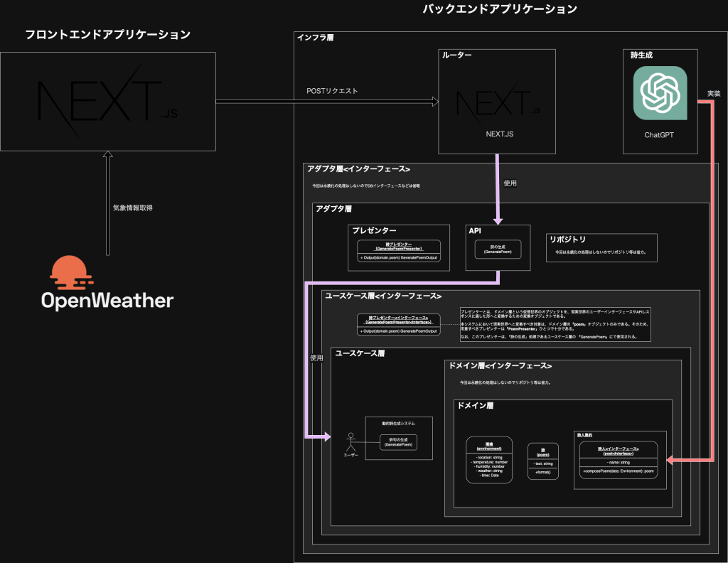Viewport: 728px width, 563px height.
Task: Click the ルーター box title
Action: (x=456, y=55)
